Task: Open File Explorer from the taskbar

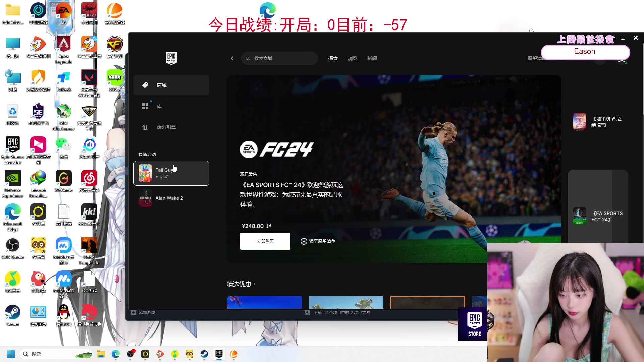Action: pyautogui.click(x=101, y=354)
